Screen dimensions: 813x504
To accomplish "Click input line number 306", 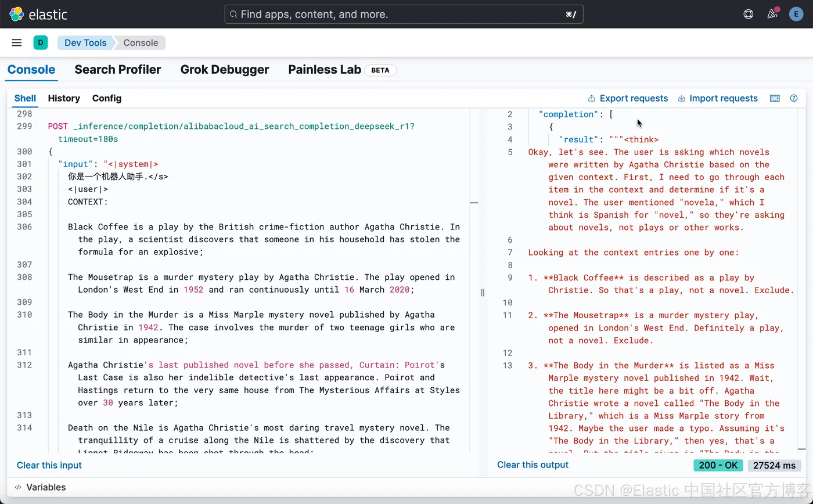I will click(x=24, y=226).
